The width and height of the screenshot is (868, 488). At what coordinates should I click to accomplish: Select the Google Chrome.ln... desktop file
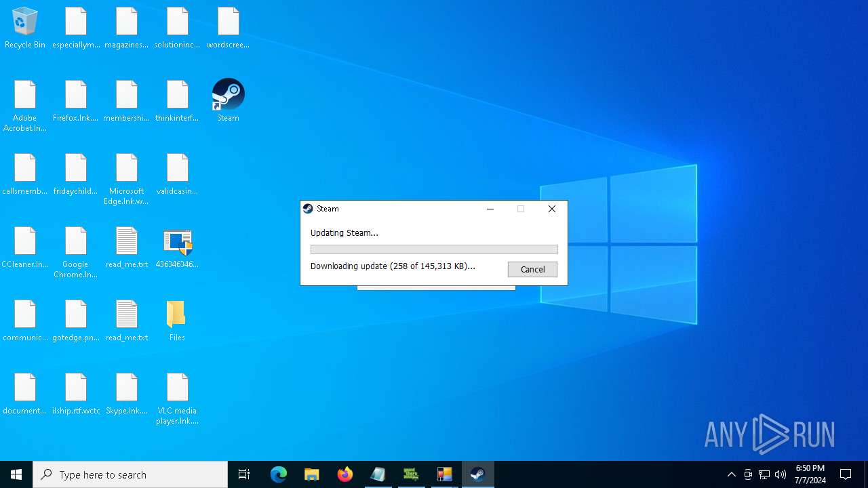click(x=76, y=252)
